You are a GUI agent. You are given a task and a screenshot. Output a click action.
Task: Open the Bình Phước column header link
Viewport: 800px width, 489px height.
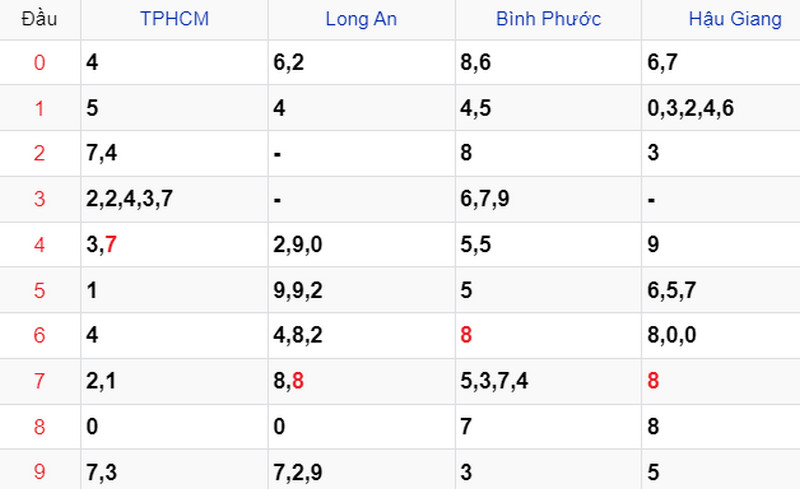[x=548, y=19]
